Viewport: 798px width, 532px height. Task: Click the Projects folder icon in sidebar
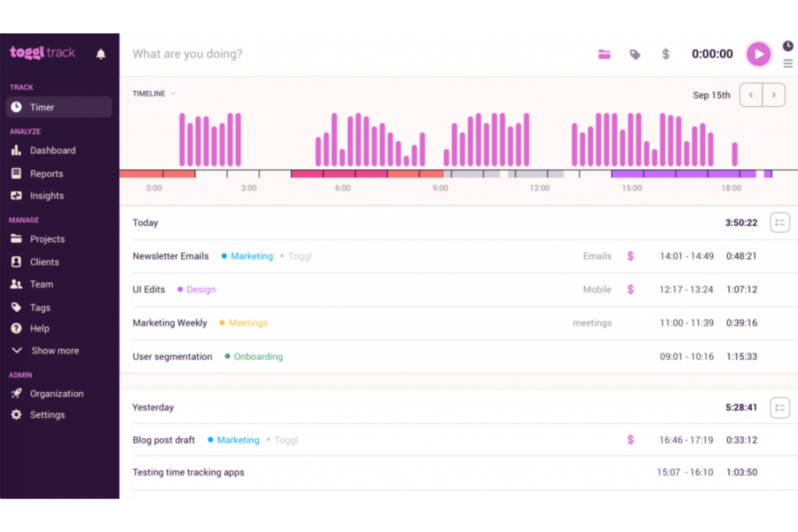coord(16,238)
